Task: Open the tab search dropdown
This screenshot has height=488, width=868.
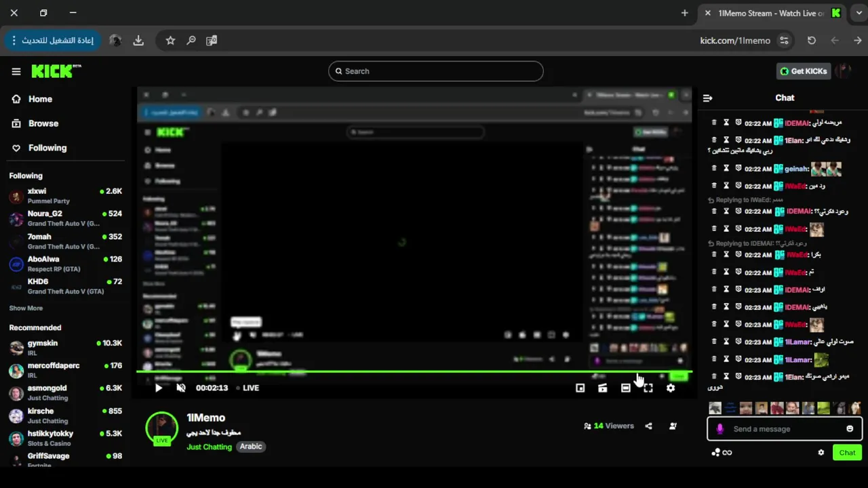Action: pos(859,13)
